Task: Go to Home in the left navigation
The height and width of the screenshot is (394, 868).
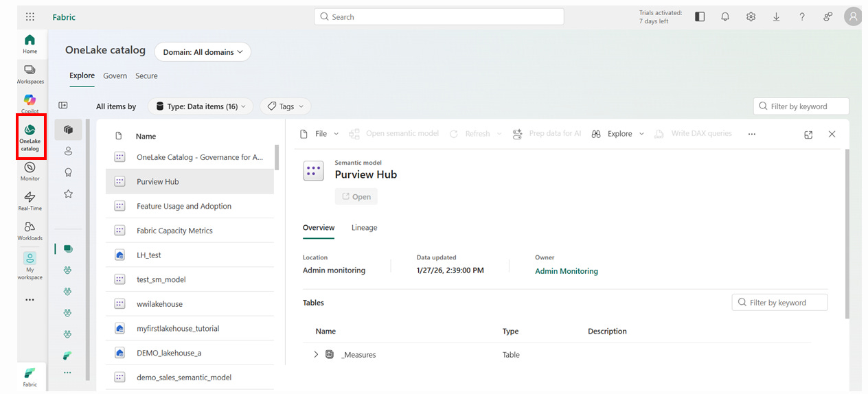Action: pyautogui.click(x=30, y=44)
